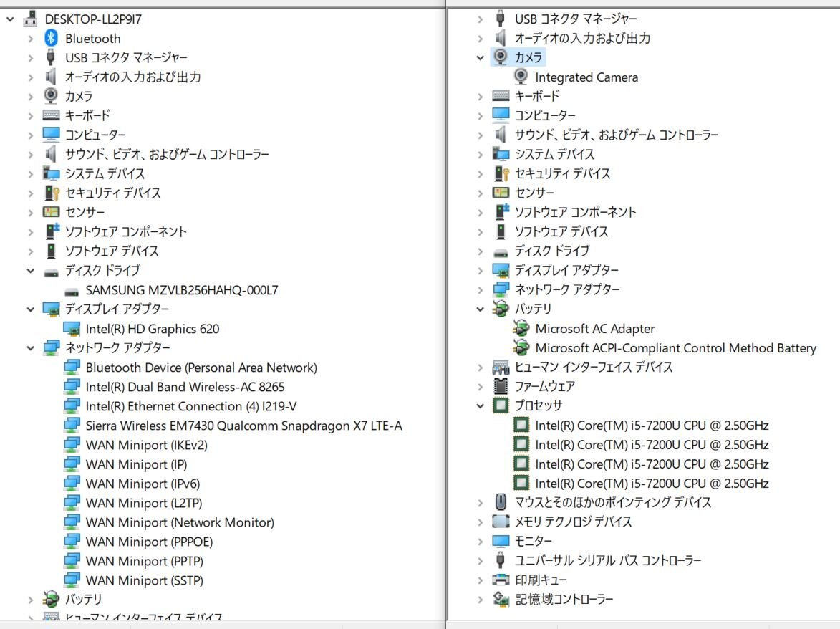Click the ヒューマン インターフェイス デバイス icon in right pane
Viewport: 840px width, 629px height.
tap(501, 367)
